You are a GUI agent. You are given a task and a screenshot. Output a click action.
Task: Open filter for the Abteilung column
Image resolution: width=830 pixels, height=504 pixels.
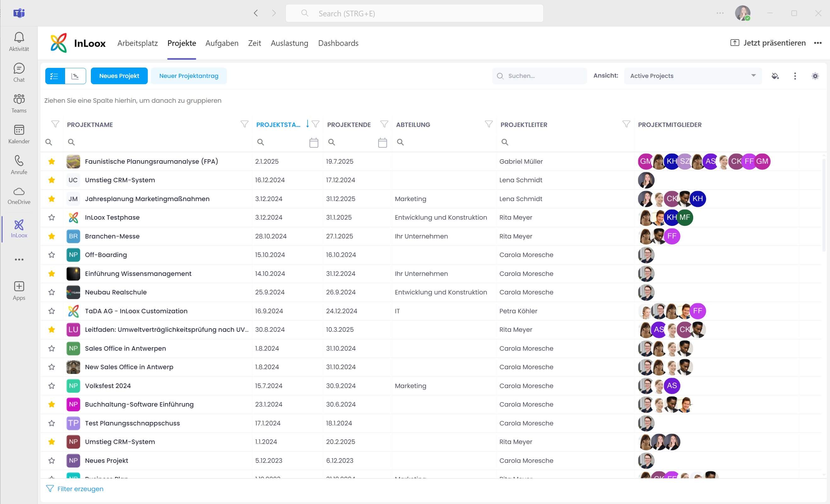489,124
